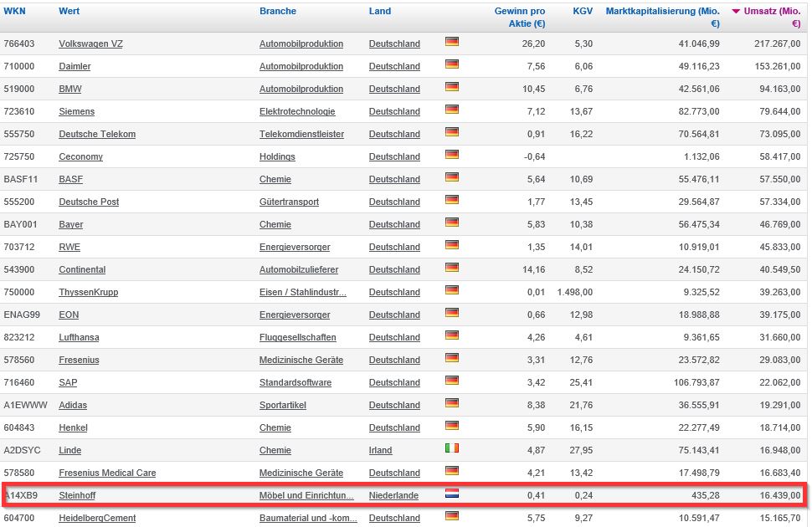
Task: Click Baumaterial und -kom... branch link
Action: pos(308,518)
